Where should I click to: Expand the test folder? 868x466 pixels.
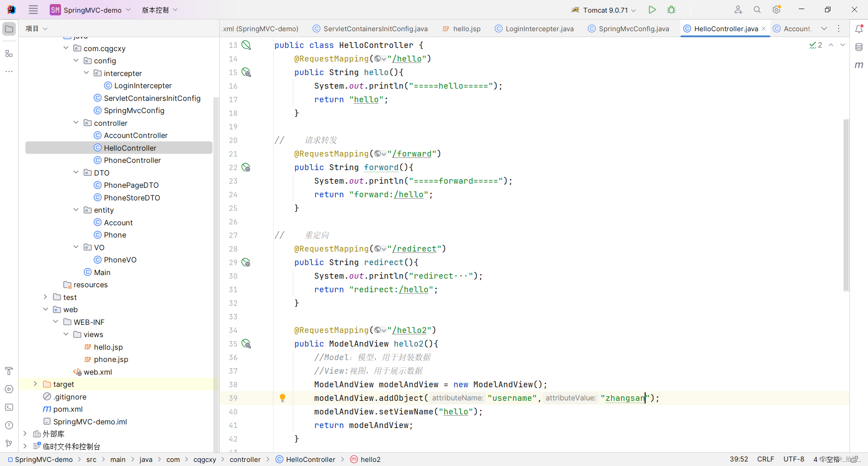point(45,297)
